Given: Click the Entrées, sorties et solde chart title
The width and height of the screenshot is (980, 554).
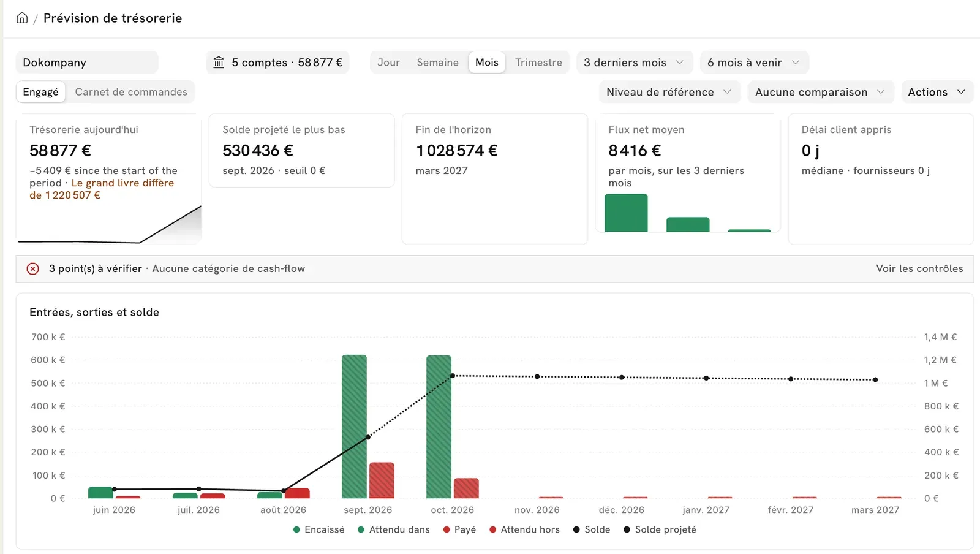Looking at the screenshot, I should (x=94, y=312).
